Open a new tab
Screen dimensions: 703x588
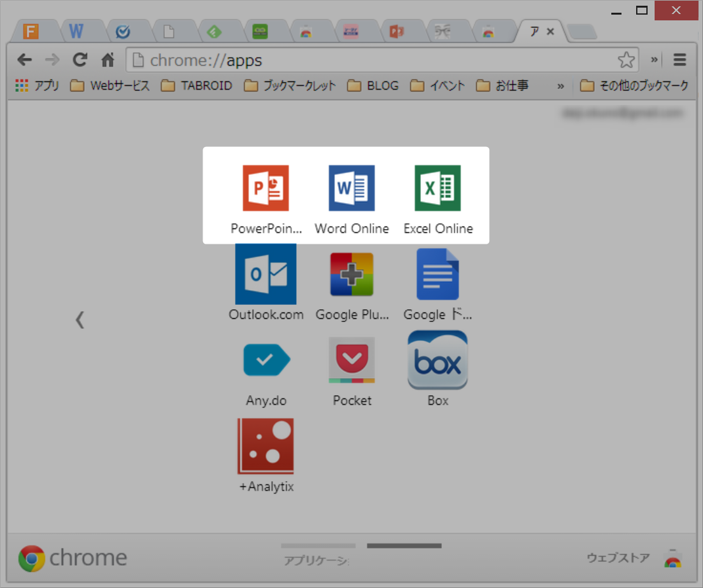(x=581, y=32)
